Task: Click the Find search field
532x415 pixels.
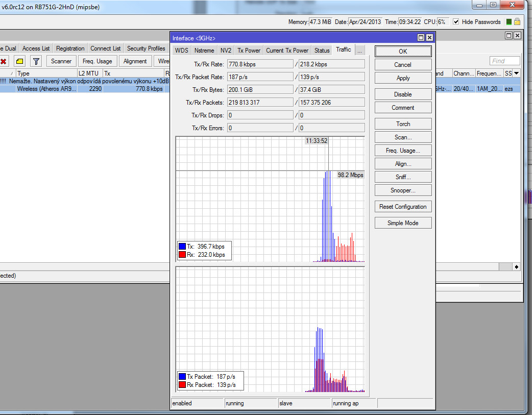Action: (x=504, y=61)
